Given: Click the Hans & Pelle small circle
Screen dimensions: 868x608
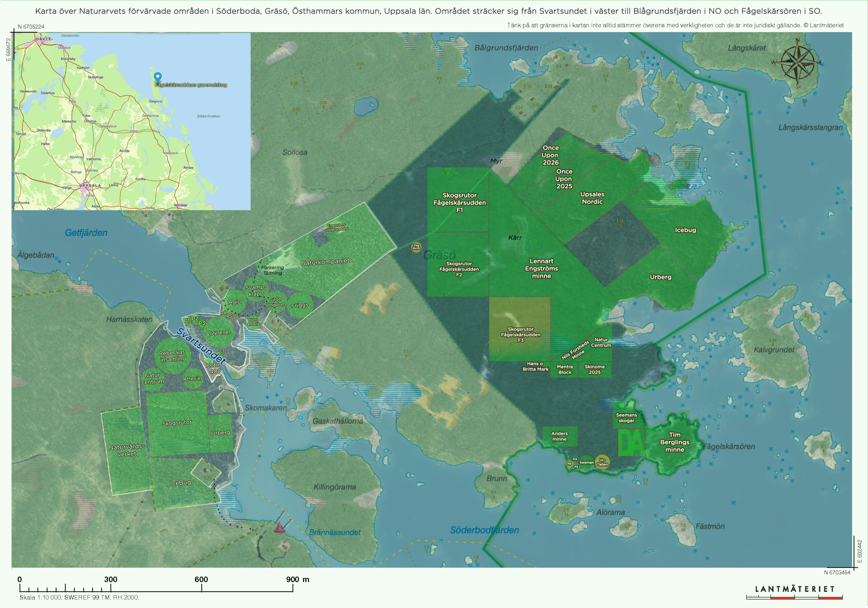Looking at the screenshot, I should (x=253, y=322).
